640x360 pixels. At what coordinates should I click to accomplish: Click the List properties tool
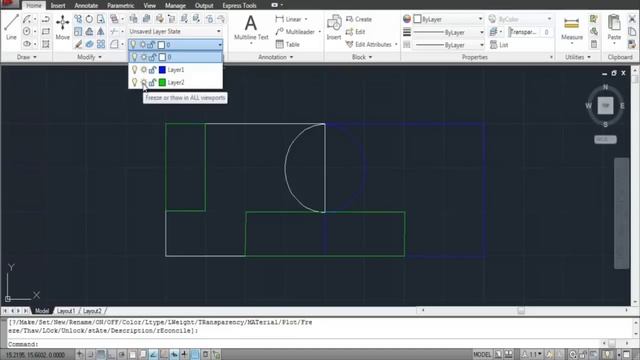click(499, 45)
